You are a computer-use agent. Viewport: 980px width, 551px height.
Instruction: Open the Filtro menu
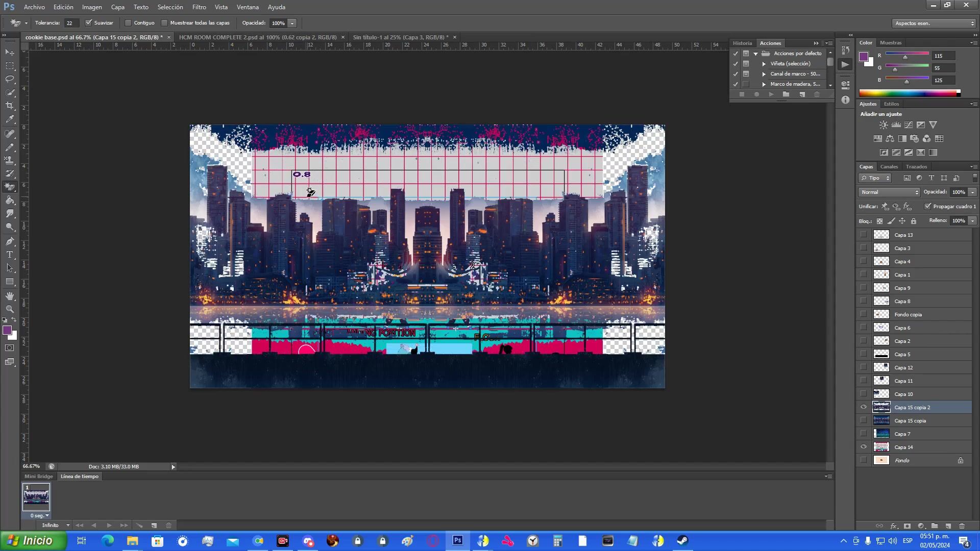click(x=199, y=7)
